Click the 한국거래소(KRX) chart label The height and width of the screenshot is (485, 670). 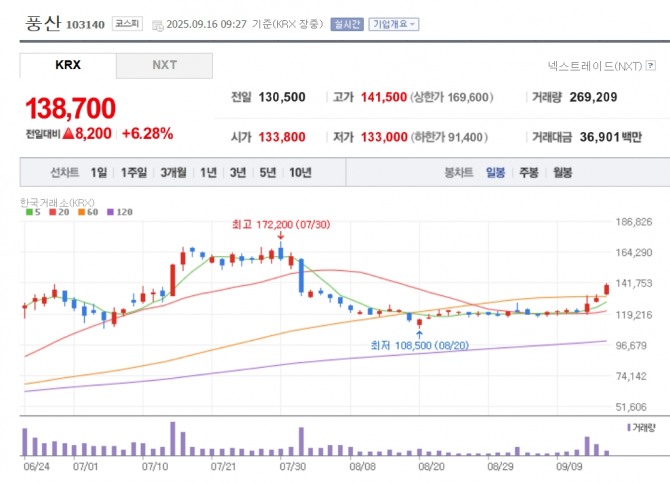pyautogui.click(x=57, y=202)
